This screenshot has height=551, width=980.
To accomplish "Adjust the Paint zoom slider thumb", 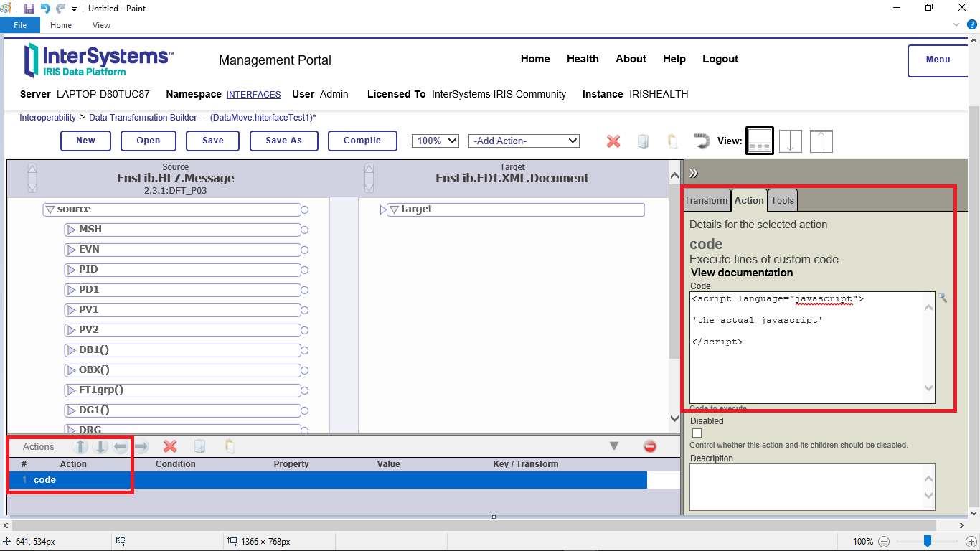I will [x=927, y=541].
